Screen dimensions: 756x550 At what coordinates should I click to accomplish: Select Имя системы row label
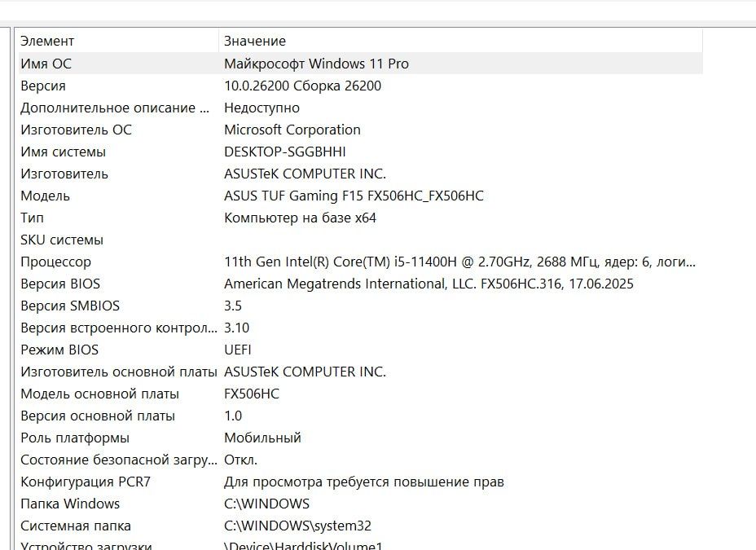[63, 152]
